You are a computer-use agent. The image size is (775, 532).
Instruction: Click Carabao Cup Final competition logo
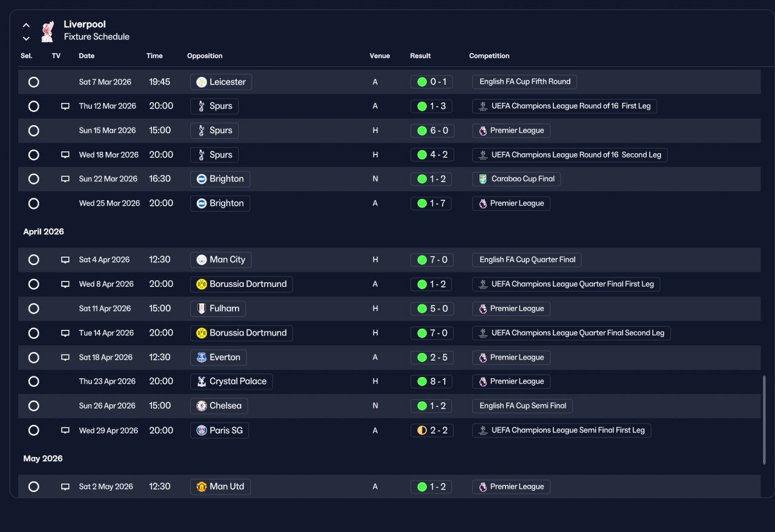click(x=483, y=179)
